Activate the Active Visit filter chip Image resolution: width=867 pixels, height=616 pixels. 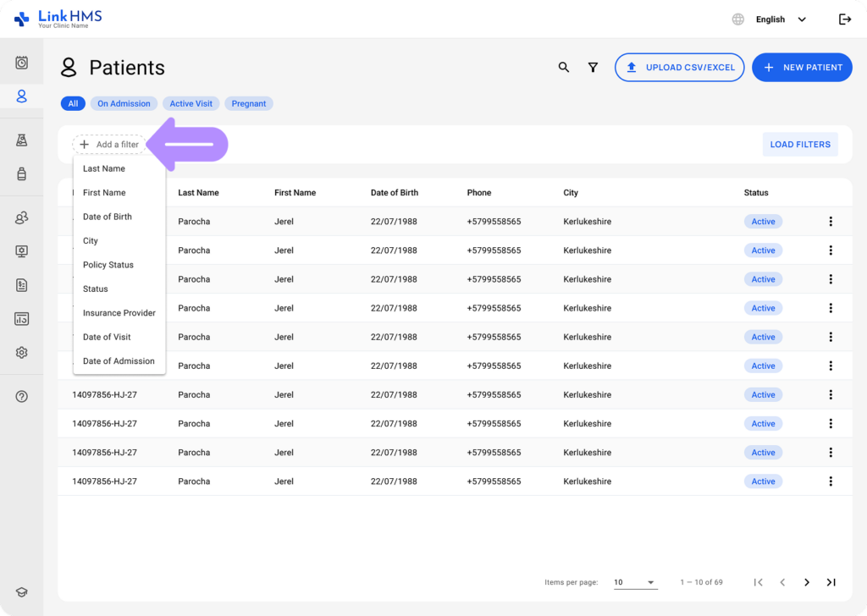tap(191, 103)
